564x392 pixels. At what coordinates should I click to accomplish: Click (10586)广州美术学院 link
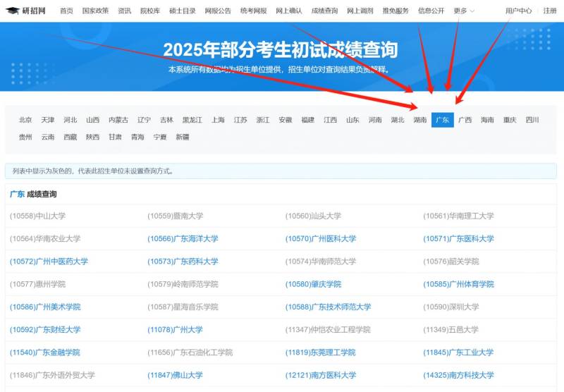pyautogui.click(x=45, y=307)
